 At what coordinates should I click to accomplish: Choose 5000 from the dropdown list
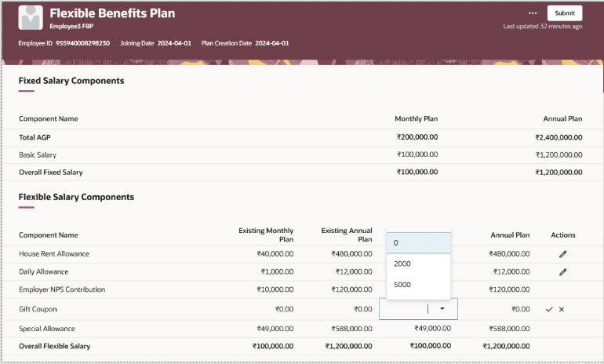[418, 285]
